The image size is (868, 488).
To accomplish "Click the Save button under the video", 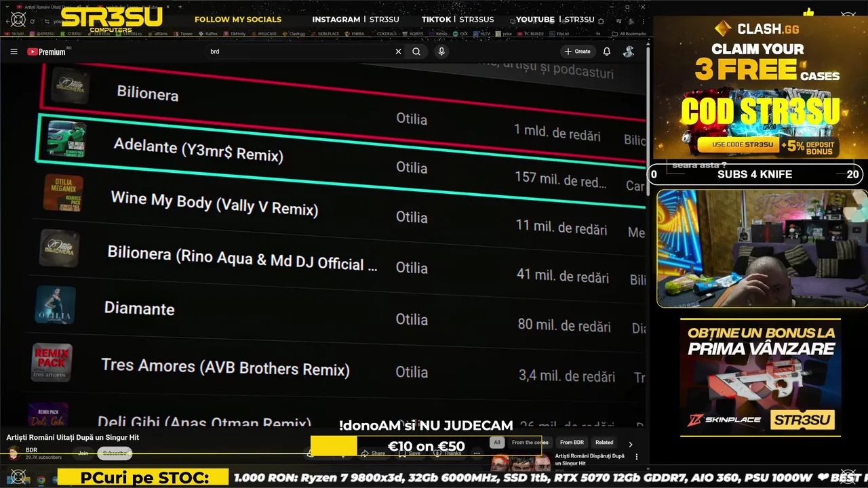I will pyautogui.click(x=409, y=453).
